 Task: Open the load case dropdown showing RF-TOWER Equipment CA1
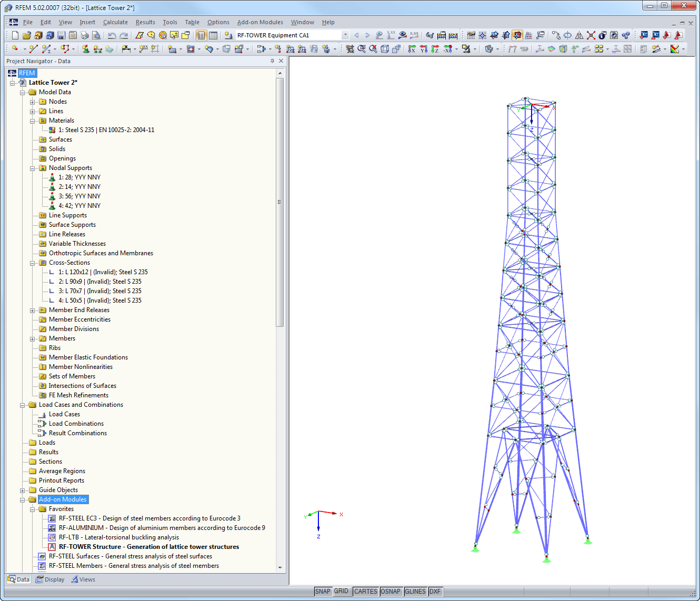[345, 35]
